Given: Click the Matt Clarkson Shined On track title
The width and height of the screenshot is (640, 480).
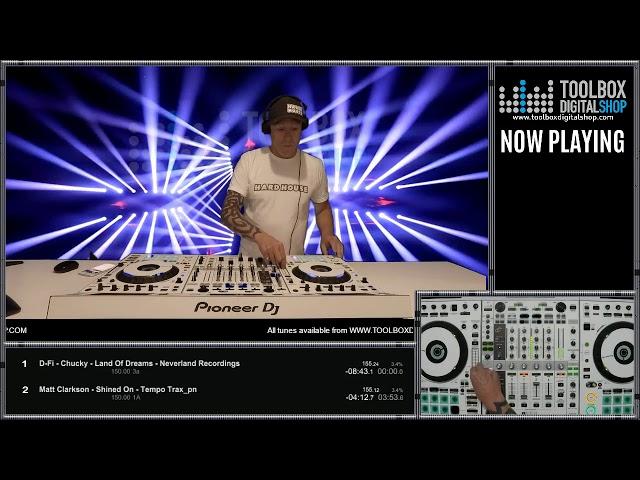Looking at the screenshot, I should [118, 389].
